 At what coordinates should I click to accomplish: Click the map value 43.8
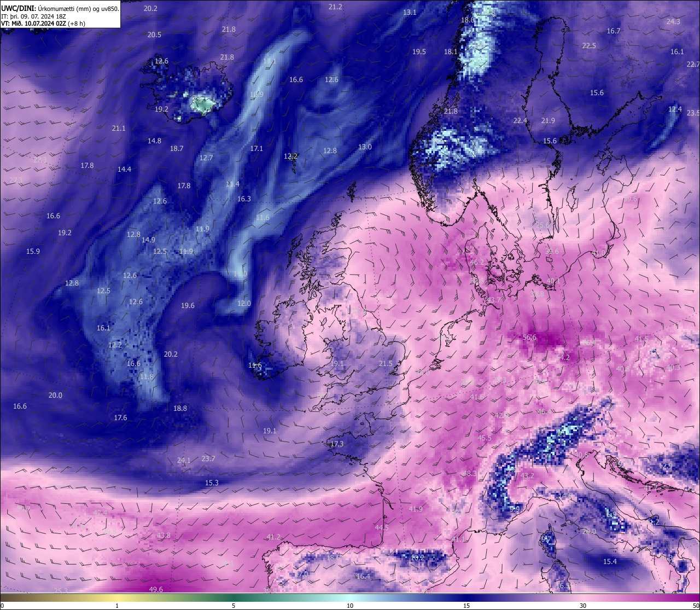pos(164,535)
